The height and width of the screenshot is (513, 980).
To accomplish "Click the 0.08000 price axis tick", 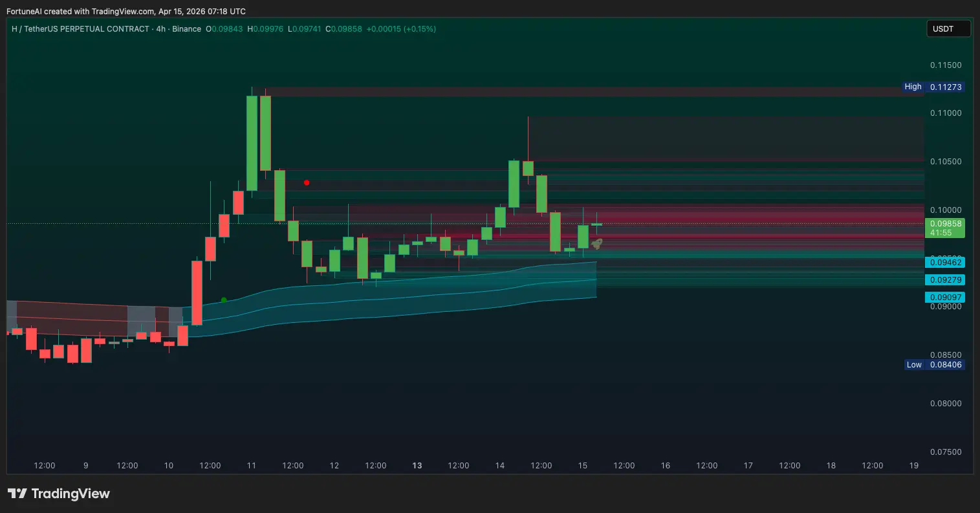I will (946, 404).
